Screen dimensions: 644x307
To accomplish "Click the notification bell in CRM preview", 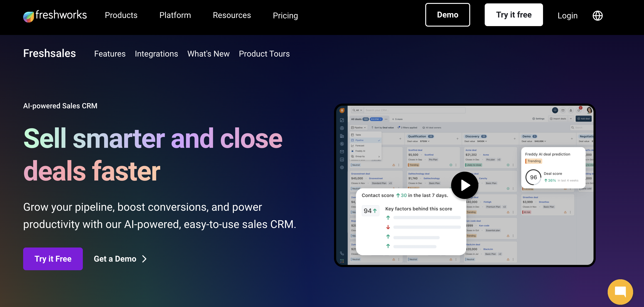I will tap(578, 110).
